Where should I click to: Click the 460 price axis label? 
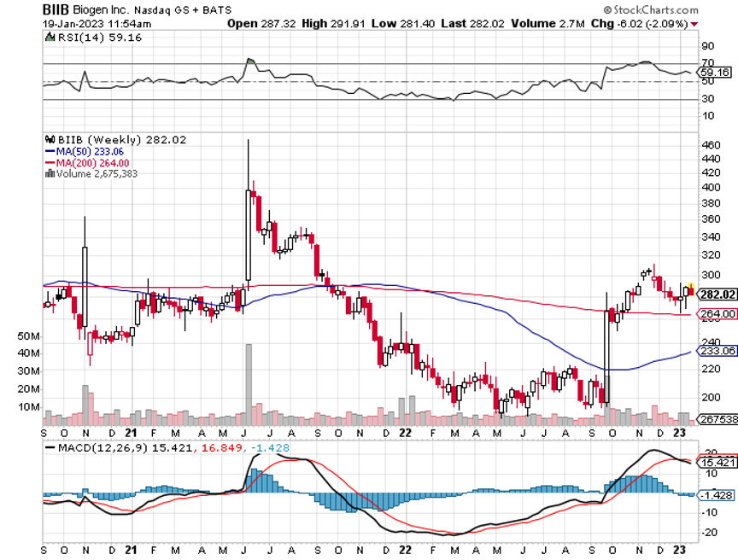711,144
